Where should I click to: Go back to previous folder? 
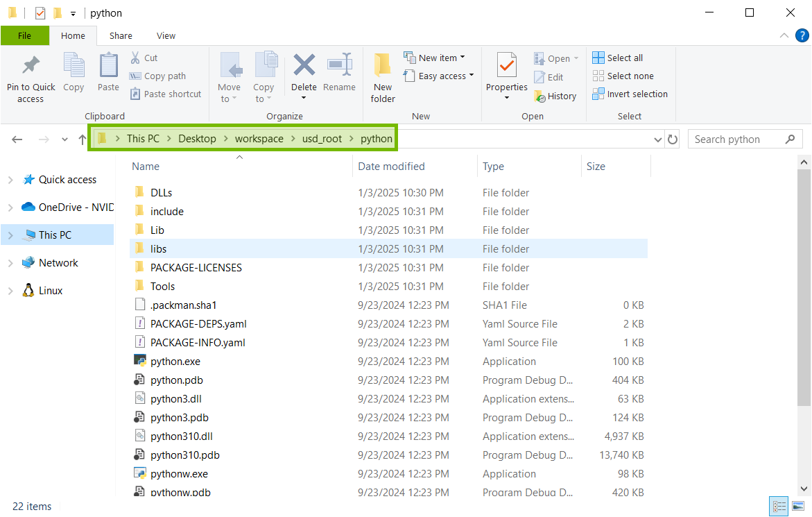[17, 139]
